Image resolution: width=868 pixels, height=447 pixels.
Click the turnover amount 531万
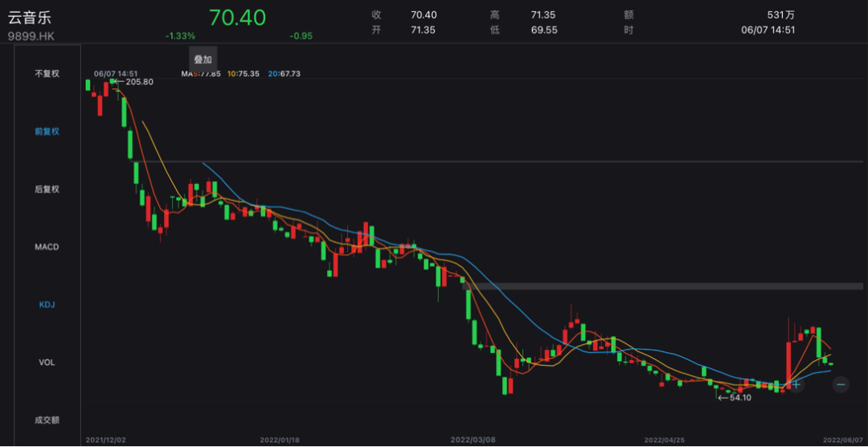pyautogui.click(x=780, y=15)
